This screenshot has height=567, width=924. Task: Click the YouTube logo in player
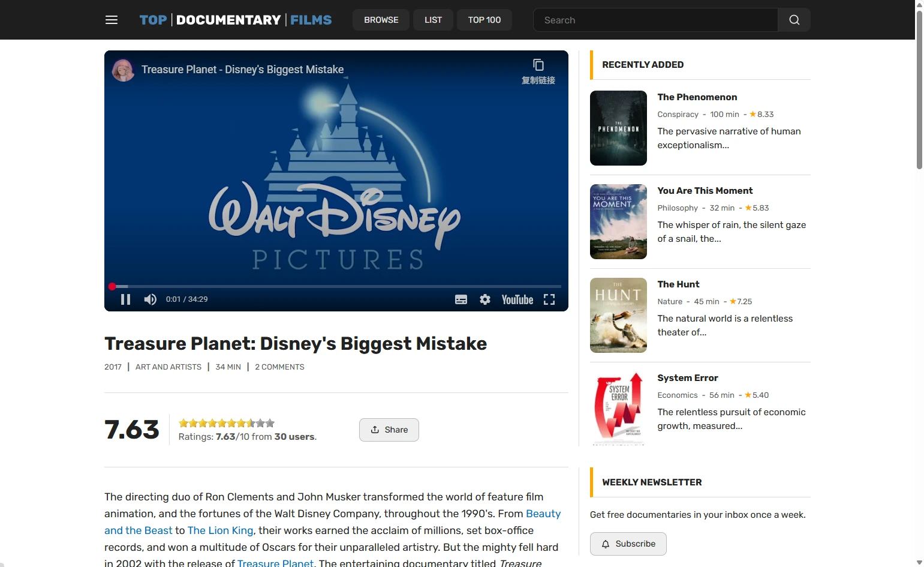tap(517, 299)
